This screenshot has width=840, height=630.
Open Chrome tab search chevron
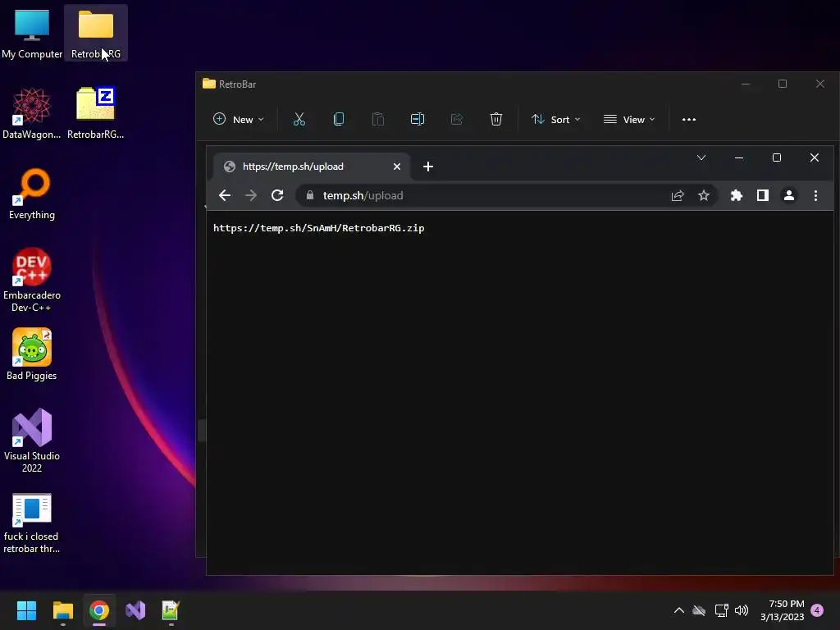pos(701,157)
